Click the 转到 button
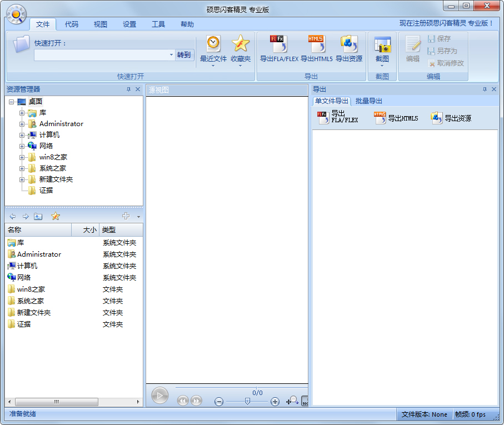This screenshot has height=425, width=504. pos(184,55)
